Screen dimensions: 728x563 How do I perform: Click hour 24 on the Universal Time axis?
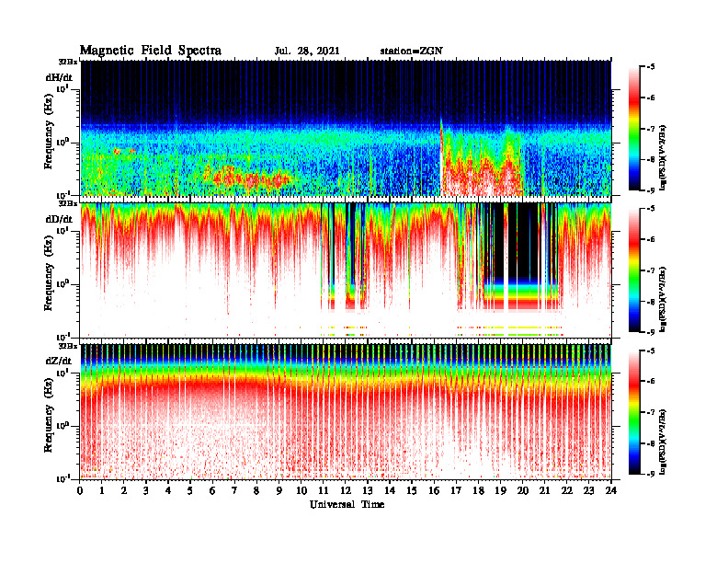611,491
